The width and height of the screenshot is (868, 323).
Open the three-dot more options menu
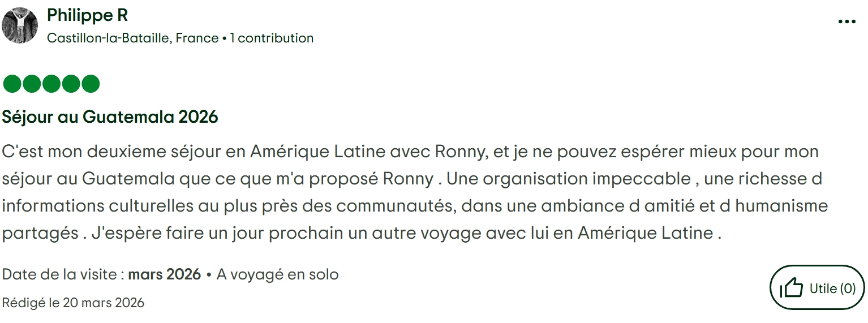pyautogui.click(x=846, y=22)
